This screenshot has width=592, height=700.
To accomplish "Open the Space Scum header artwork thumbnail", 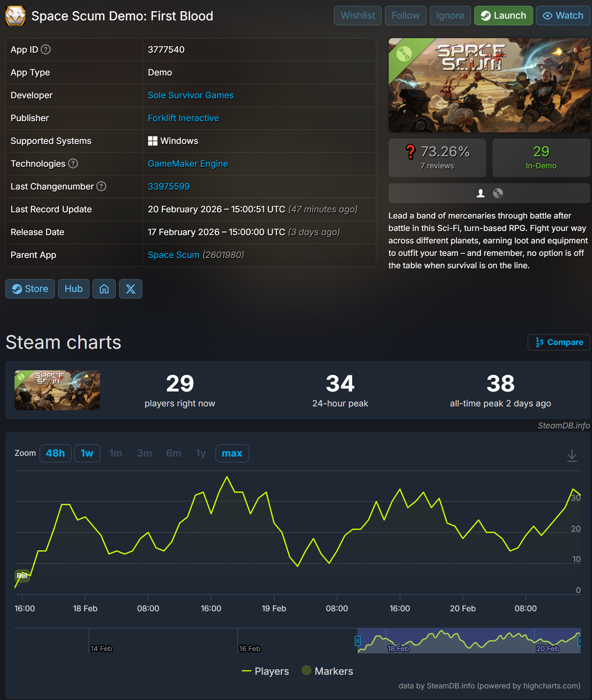I will (x=489, y=85).
